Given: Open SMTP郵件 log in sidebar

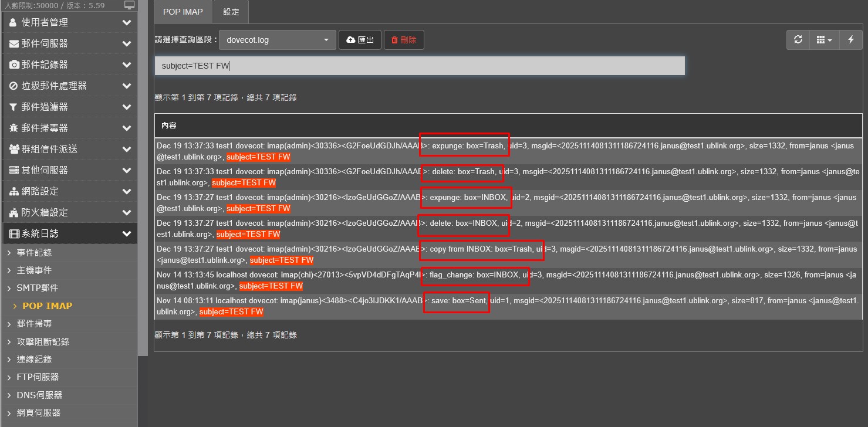Looking at the screenshot, I should tap(37, 288).
